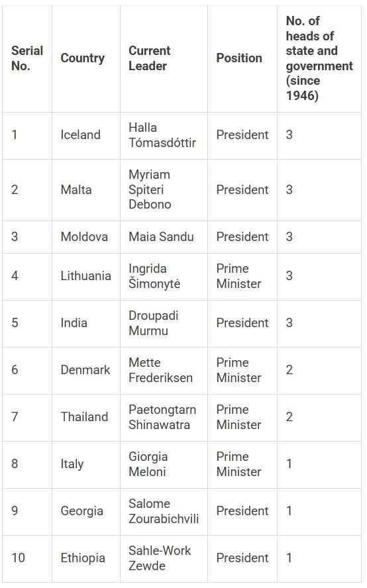Viewport: 367px width, 588px height.
Task: Click the Georgia country cell
Action: coord(81,511)
